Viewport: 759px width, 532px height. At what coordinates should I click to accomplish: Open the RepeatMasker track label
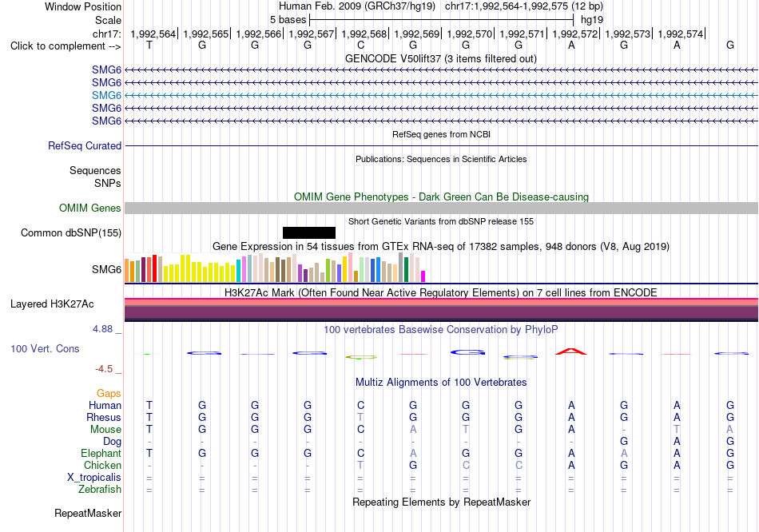tap(88, 513)
